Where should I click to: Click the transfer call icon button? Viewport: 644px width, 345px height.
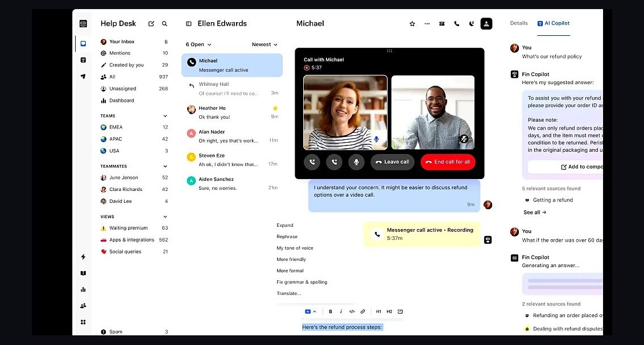(x=312, y=162)
